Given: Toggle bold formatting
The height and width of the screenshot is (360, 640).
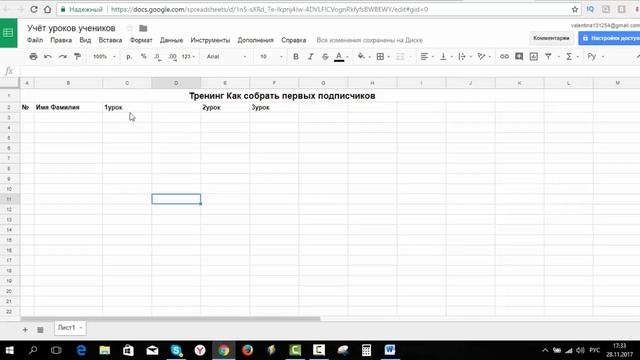Looking at the screenshot, I should tap(296, 57).
